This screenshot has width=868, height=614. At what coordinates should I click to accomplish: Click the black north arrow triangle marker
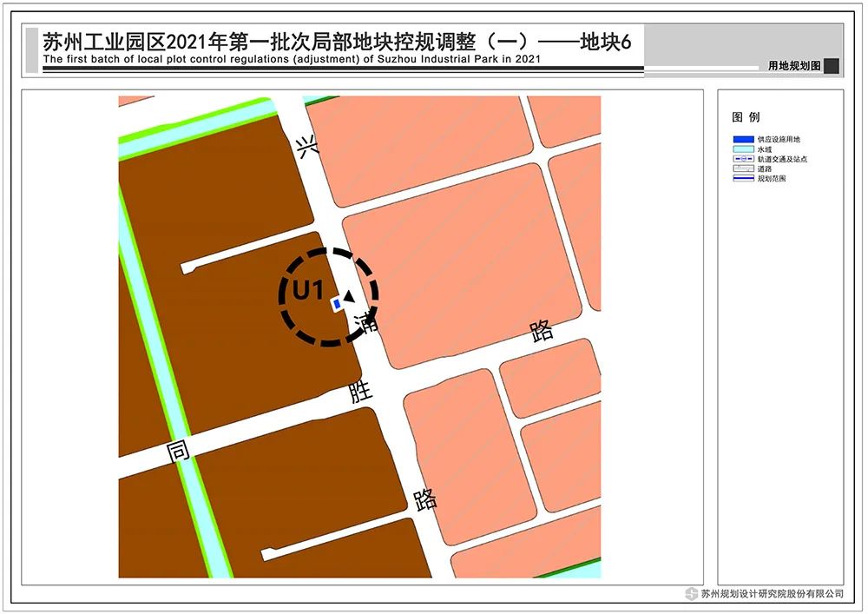coord(349,296)
